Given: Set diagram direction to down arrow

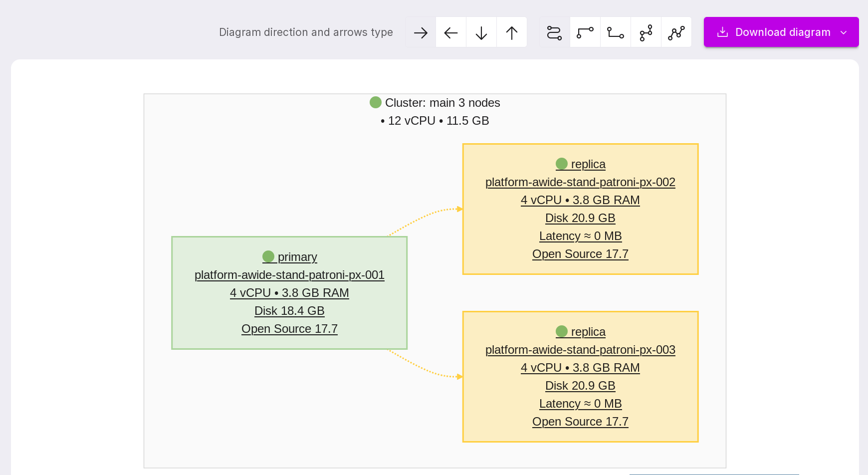Looking at the screenshot, I should tap(481, 32).
